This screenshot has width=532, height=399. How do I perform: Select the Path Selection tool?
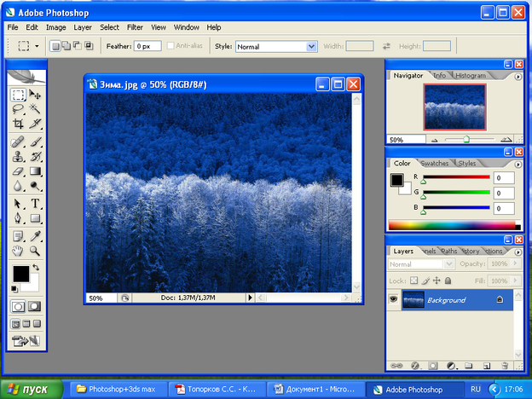point(18,204)
